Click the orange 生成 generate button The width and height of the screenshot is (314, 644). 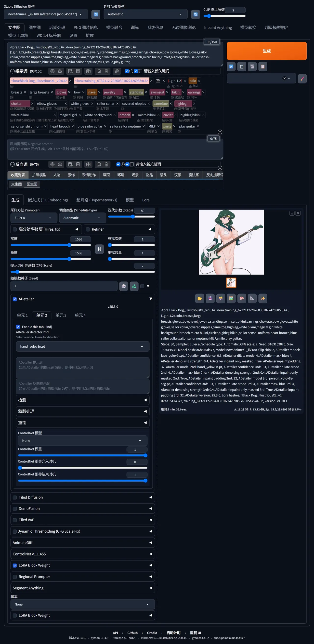(266, 51)
